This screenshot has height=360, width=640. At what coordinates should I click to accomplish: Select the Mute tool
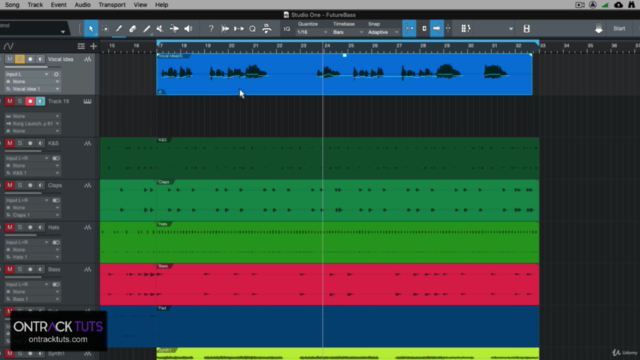tap(160, 29)
